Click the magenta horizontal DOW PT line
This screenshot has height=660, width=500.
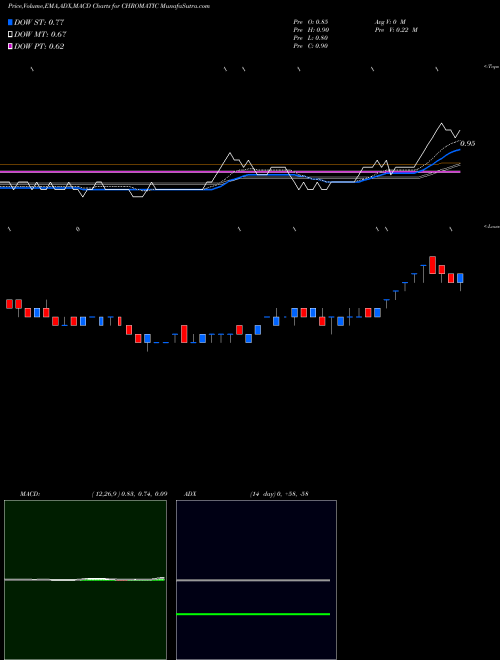(230, 172)
